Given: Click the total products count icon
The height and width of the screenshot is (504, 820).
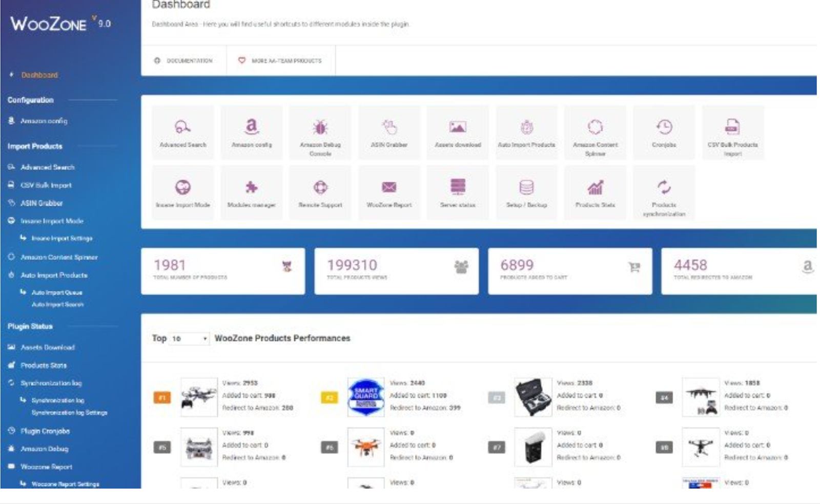Looking at the screenshot, I should point(287,266).
